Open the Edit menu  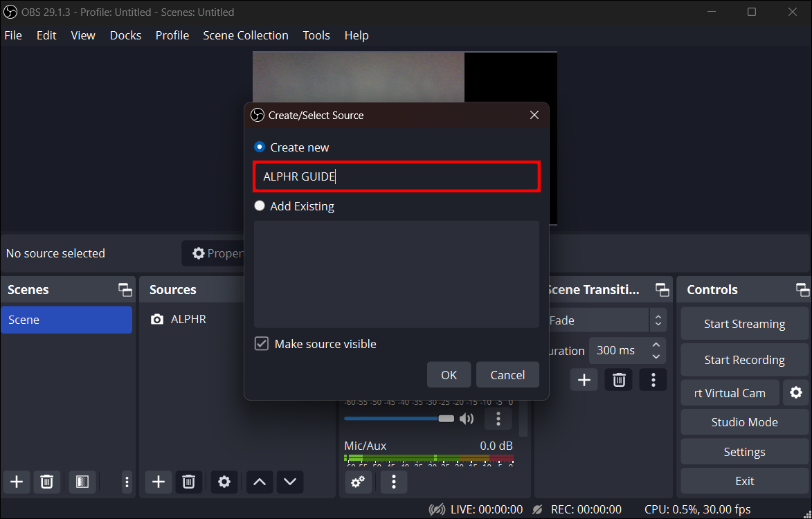(x=46, y=35)
